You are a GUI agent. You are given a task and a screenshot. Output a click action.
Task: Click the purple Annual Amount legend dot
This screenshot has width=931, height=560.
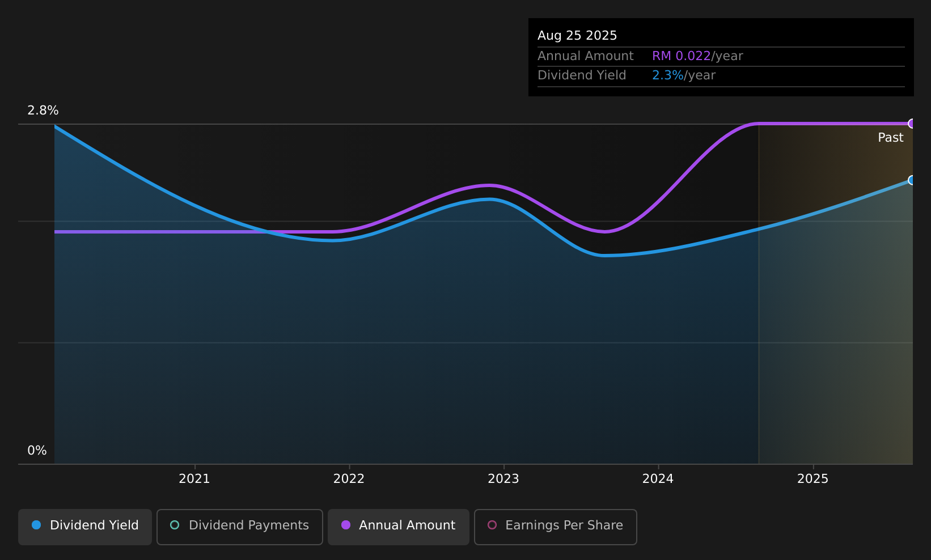pyautogui.click(x=346, y=525)
